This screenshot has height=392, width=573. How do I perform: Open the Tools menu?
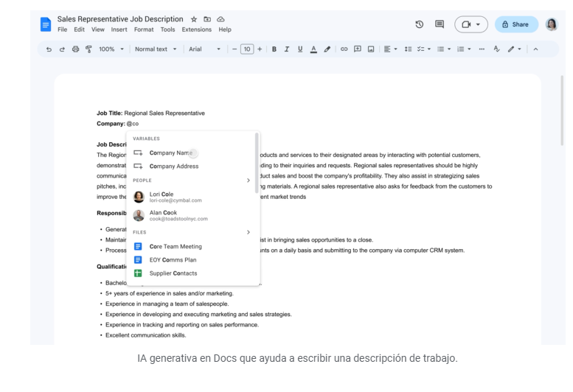click(167, 29)
